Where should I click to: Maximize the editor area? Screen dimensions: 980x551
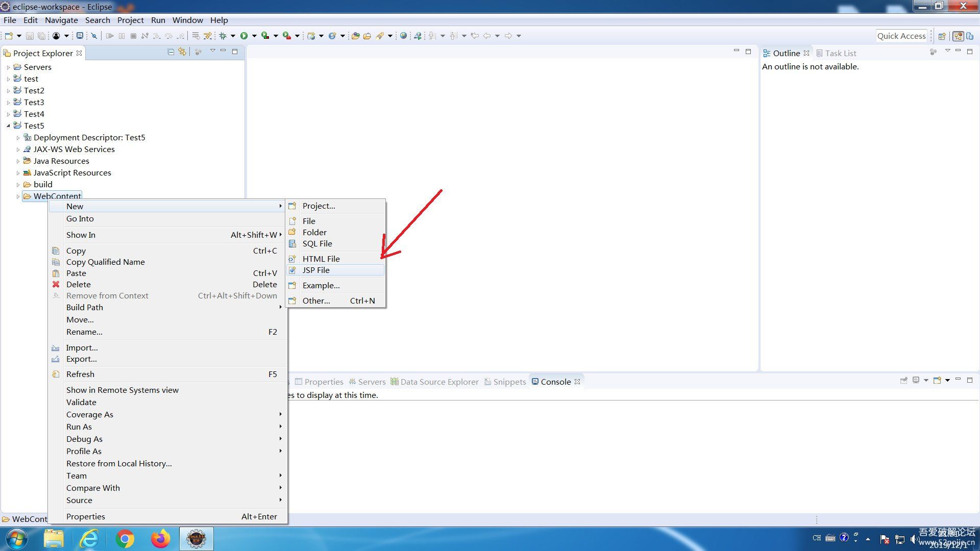(748, 52)
